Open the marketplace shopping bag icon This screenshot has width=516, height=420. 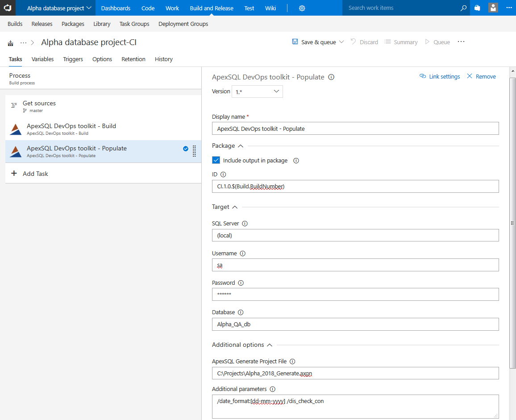pyautogui.click(x=477, y=8)
